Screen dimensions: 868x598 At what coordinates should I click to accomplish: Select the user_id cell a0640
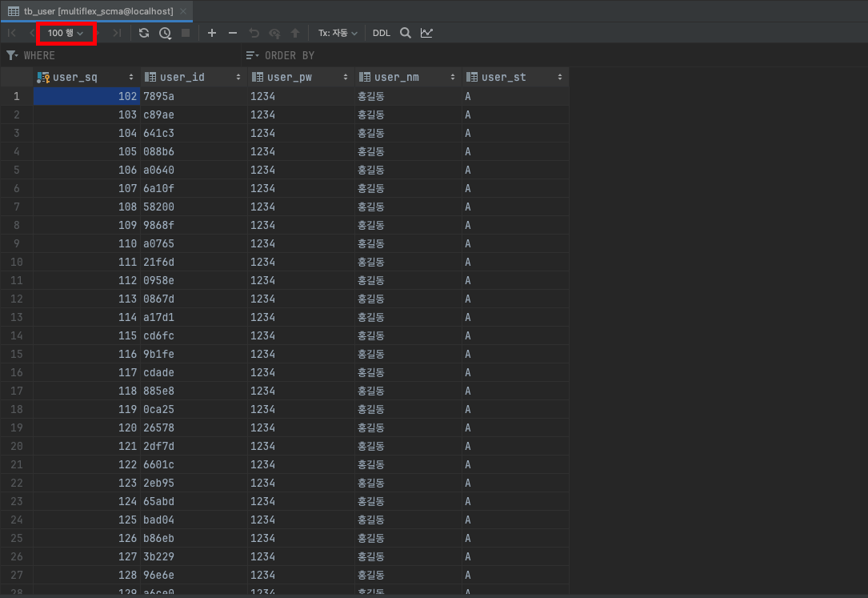tap(194, 170)
